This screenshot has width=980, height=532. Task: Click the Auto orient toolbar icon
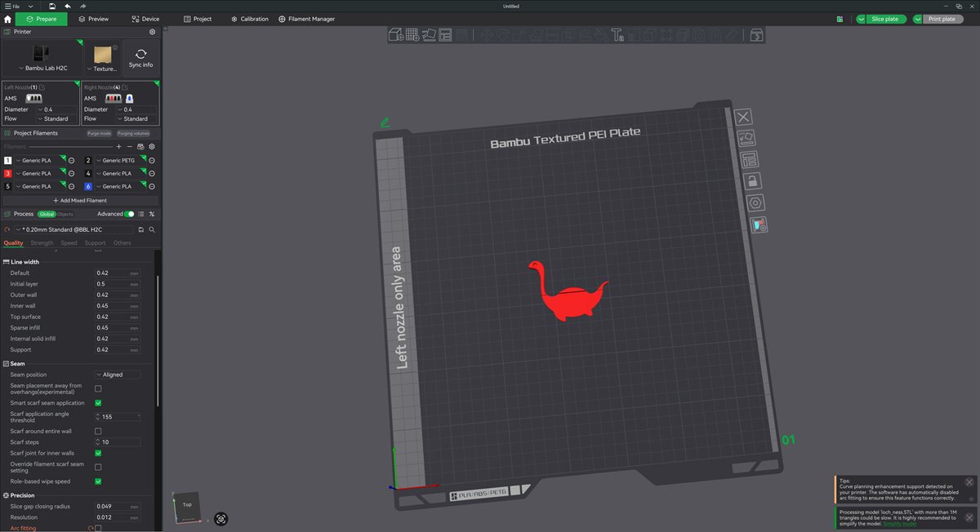(430, 34)
